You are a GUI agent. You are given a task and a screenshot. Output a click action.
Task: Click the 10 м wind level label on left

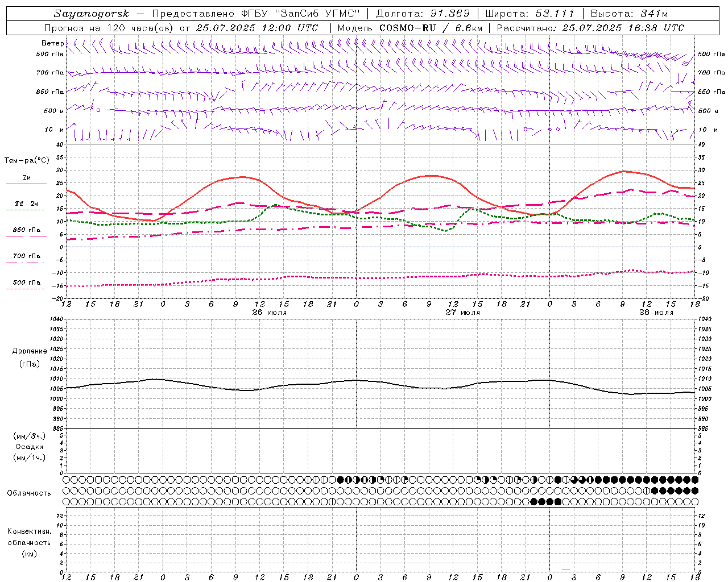[x=55, y=130]
